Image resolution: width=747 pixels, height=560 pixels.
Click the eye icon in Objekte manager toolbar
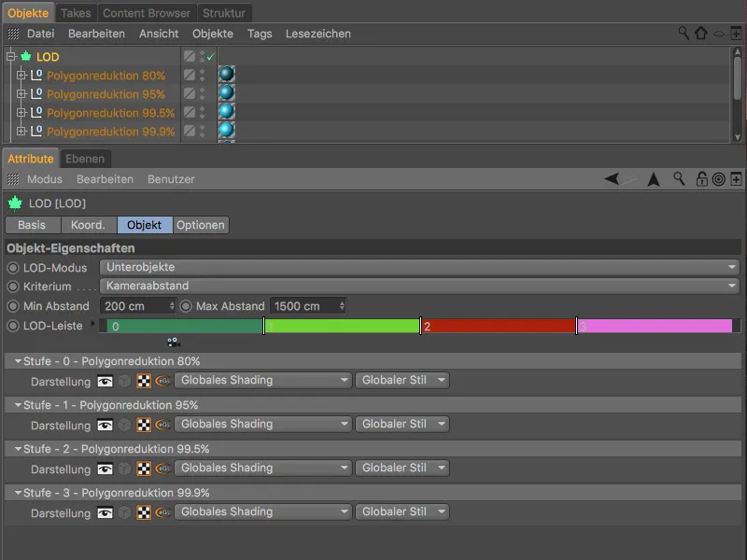point(718,34)
